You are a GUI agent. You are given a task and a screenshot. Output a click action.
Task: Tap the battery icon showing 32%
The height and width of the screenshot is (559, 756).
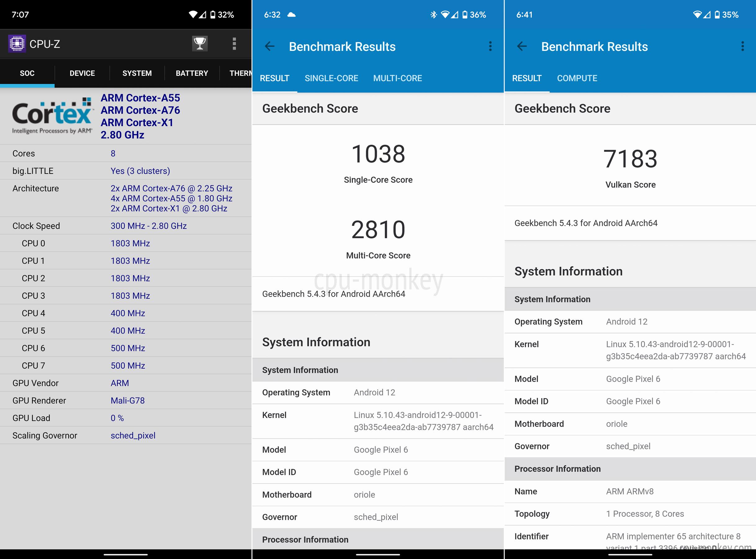click(212, 15)
